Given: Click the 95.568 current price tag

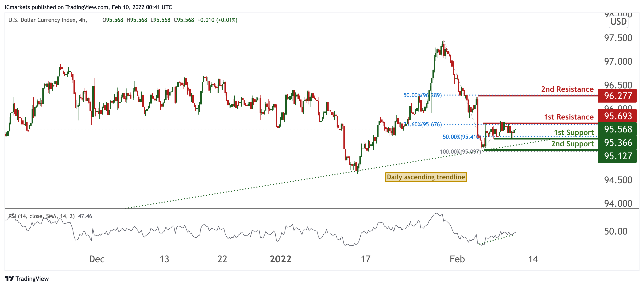Looking at the screenshot, I should coord(618,129).
